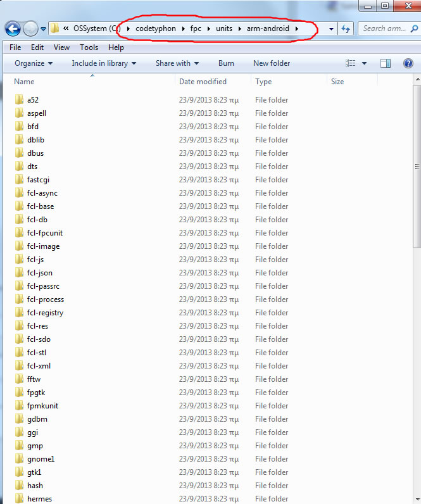Click the OSSystem (C:) breadcrumb
This screenshot has width=421, height=504.
(97, 28)
